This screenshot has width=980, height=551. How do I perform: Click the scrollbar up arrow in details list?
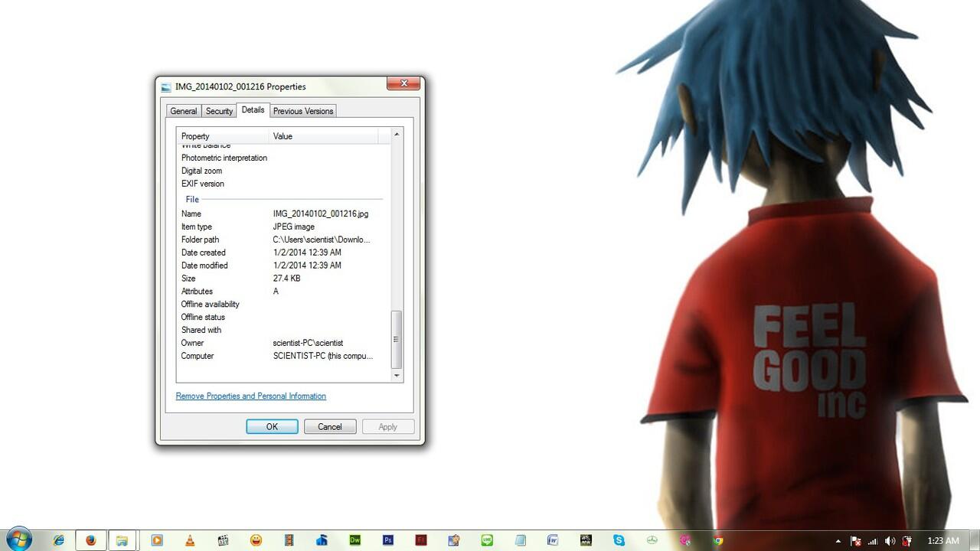pos(397,135)
